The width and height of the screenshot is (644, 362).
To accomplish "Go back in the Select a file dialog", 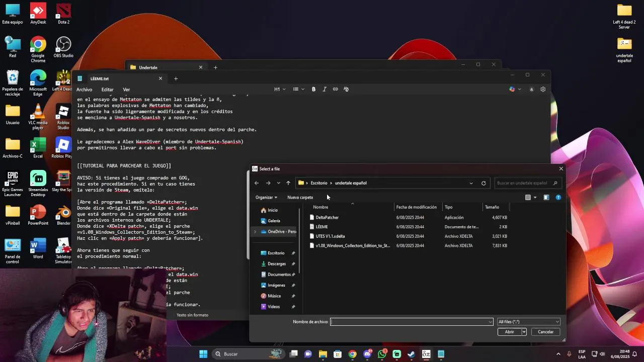I will (257, 183).
